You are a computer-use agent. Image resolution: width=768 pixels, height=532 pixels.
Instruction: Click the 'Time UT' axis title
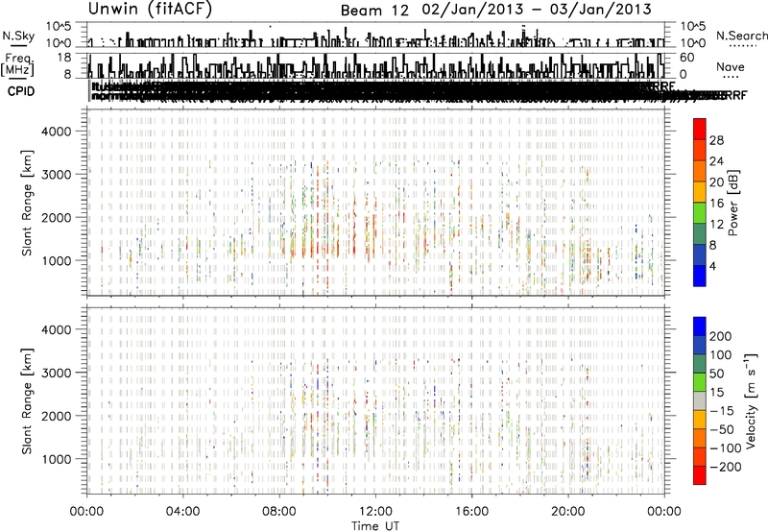(x=375, y=526)
